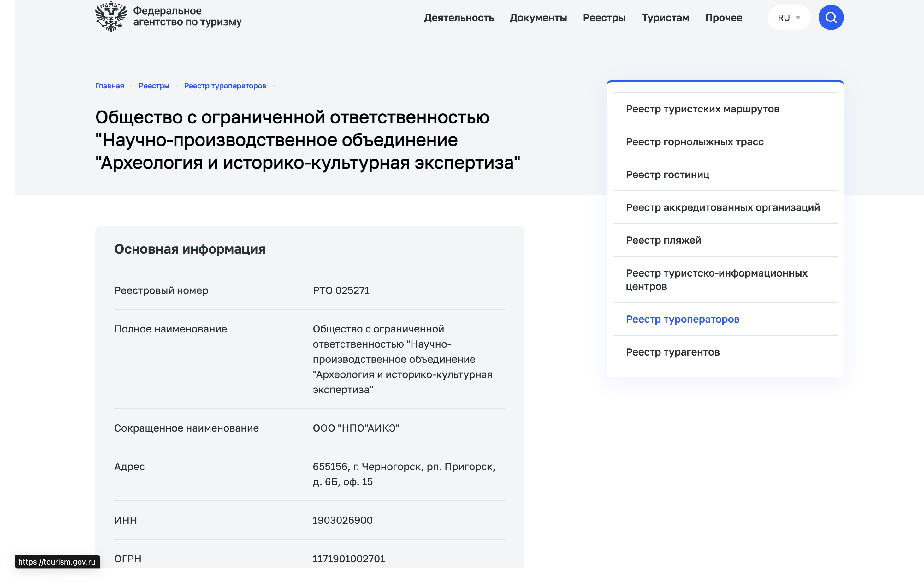Open Реестры from the breadcrumb trail
This screenshot has width=924, height=586.
click(x=154, y=86)
